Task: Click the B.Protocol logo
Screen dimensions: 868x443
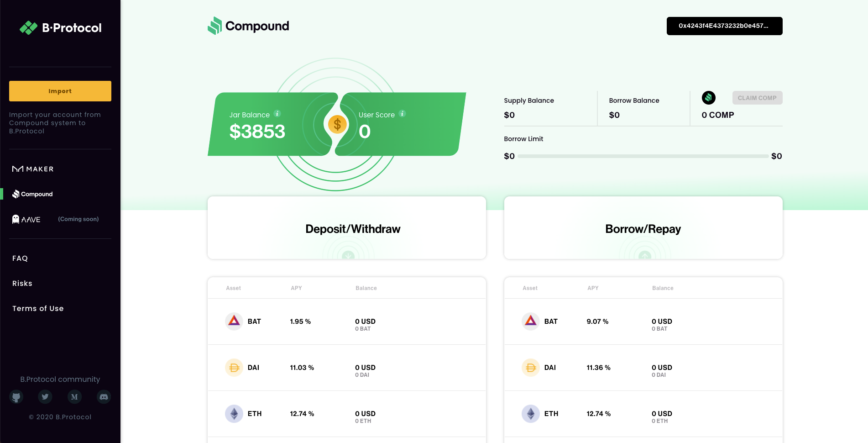Action: [x=60, y=28]
